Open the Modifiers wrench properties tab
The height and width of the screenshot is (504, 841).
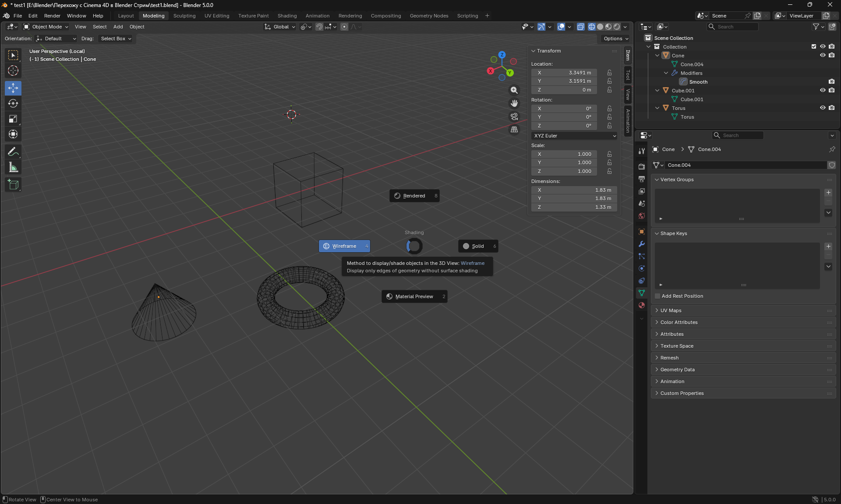(642, 244)
